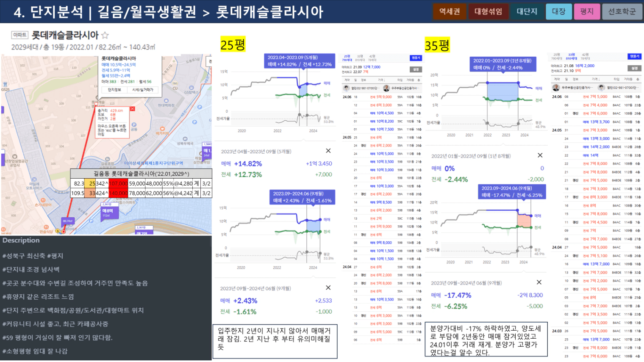Sort by 가격 in the 12억 7,000 list
The image size is (644, 362).
pos(381,80)
